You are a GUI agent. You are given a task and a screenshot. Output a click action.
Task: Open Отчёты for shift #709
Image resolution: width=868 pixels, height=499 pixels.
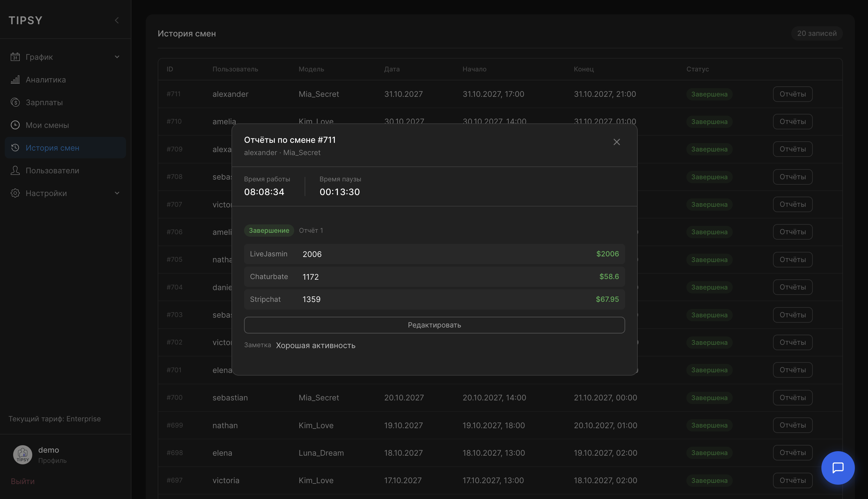click(x=793, y=149)
